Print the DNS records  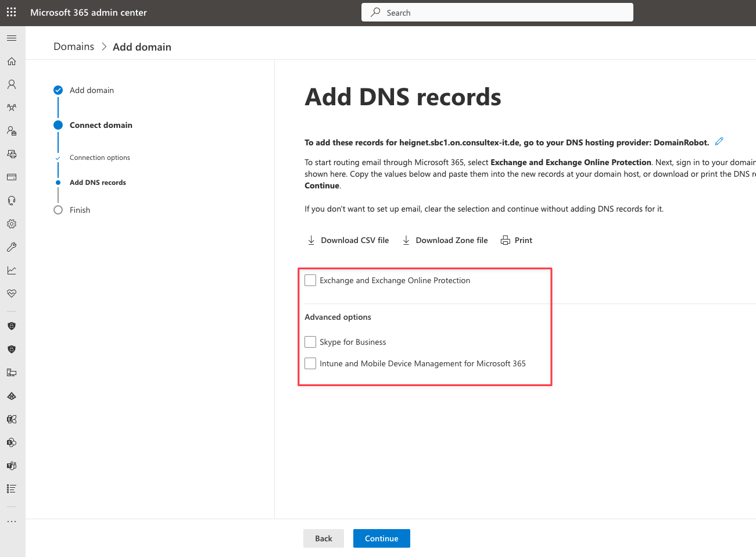[x=517, y=240]
